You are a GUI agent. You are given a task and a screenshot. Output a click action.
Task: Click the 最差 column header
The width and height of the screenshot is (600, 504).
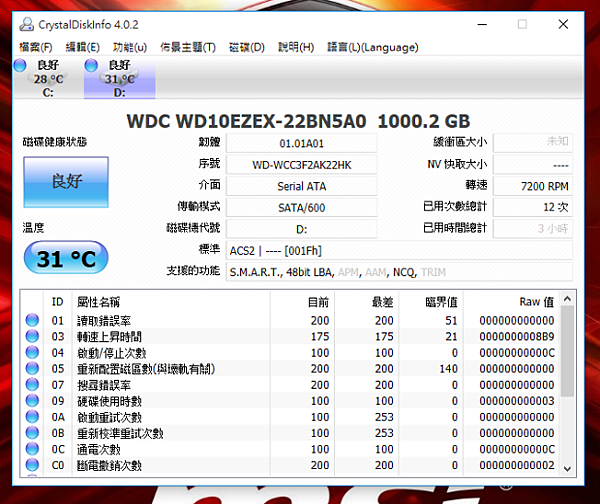pos(367,302)
